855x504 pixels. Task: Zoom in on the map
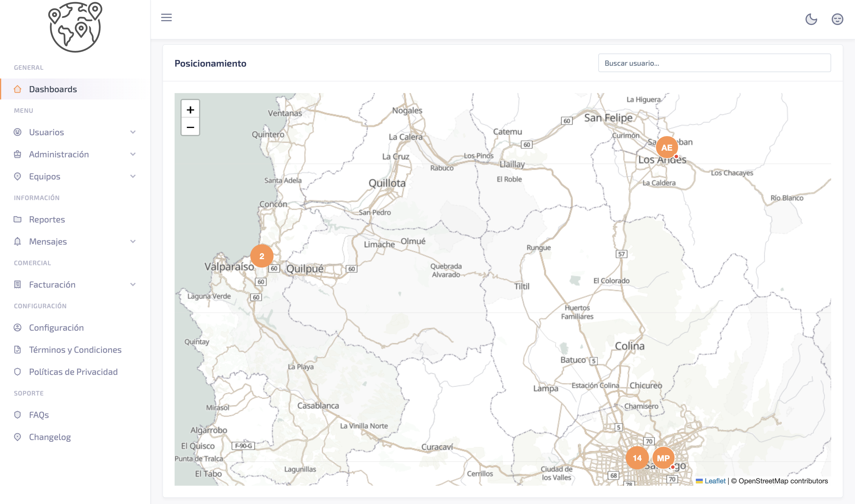[x=190, y=109]
